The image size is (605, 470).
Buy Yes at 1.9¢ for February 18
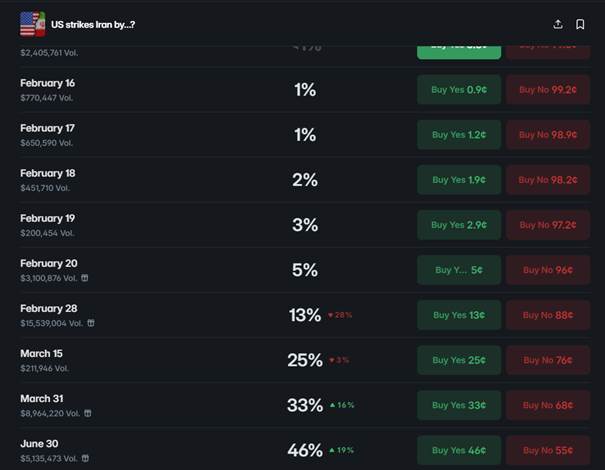[x=459, y=179]
